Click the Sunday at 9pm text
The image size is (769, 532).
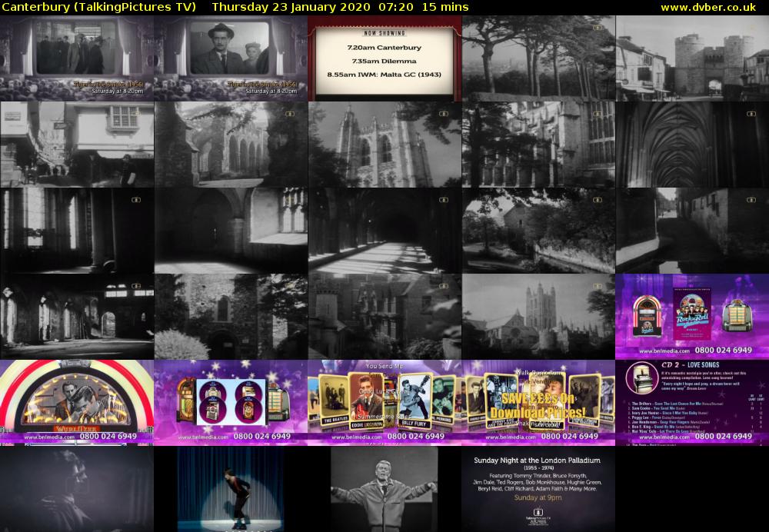coord(538,497)
